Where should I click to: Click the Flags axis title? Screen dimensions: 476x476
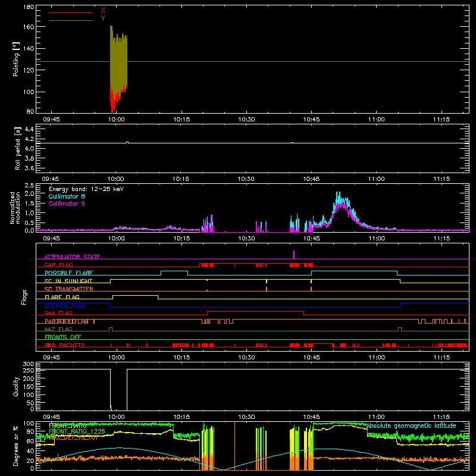(24, 297)
